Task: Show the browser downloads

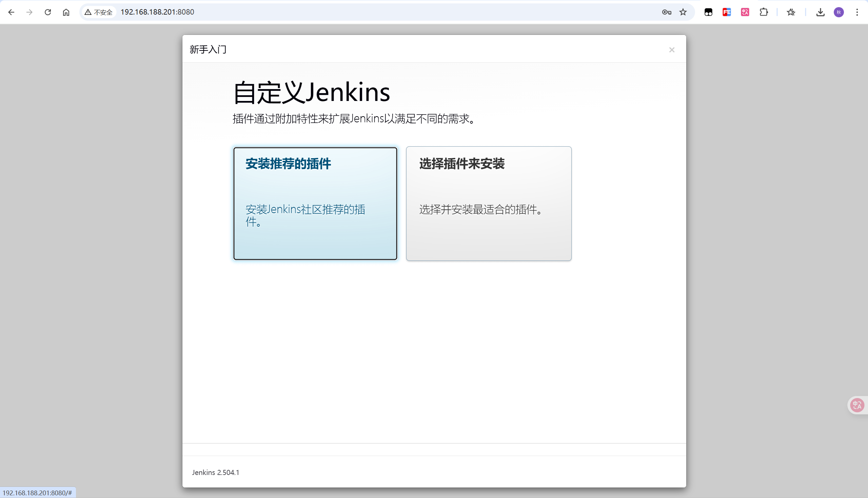Action: [x=820, y=12]
